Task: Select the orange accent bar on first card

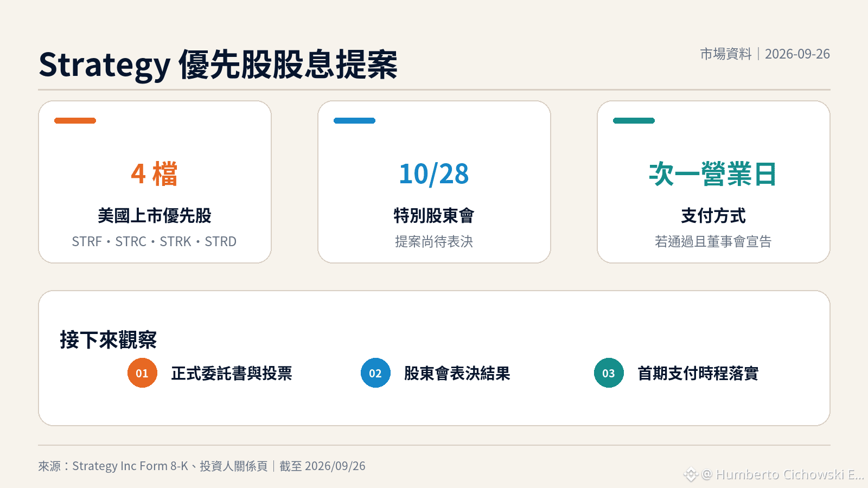Action: 75,120
